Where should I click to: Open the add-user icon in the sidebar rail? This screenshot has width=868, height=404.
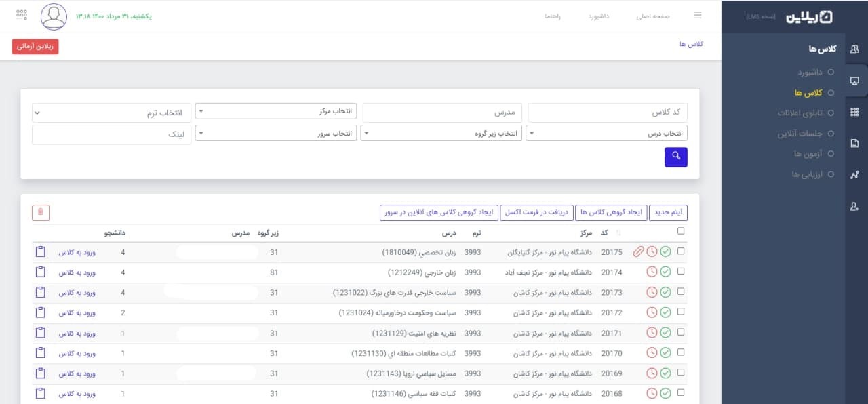pos(854,207)
